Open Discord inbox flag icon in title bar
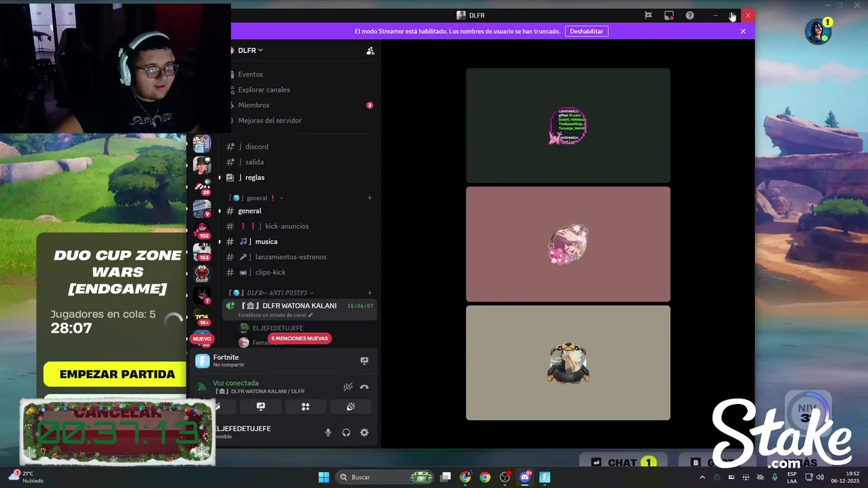 (648, 15)
